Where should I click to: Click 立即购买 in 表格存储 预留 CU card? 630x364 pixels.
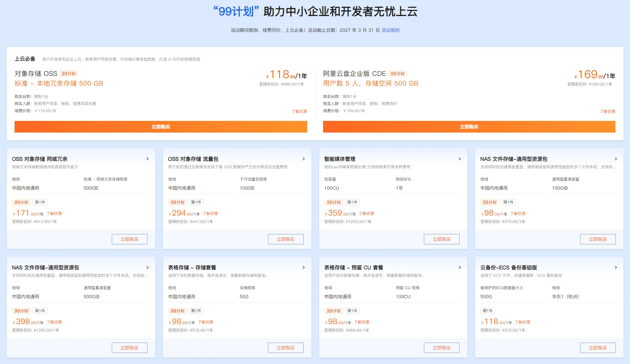click(442, 348)
